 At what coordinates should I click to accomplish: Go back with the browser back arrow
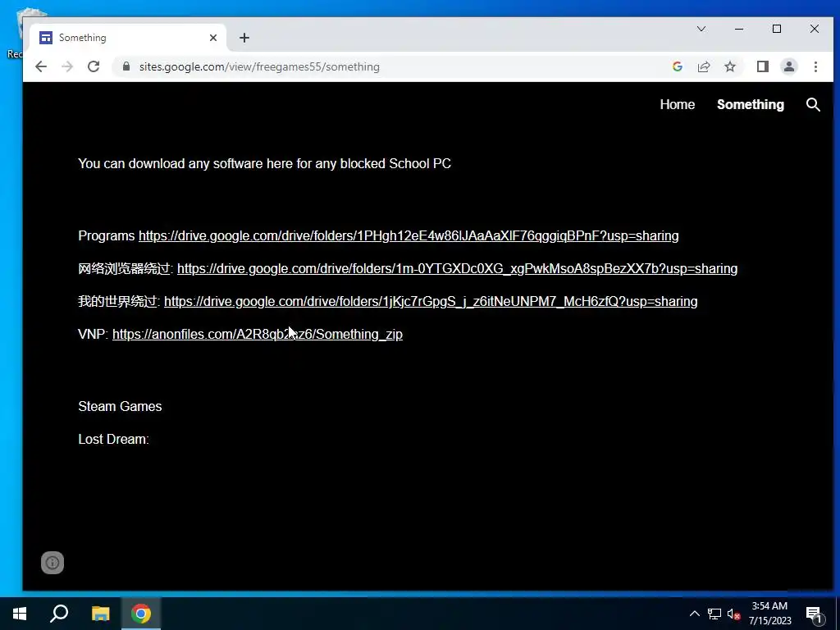41,66
